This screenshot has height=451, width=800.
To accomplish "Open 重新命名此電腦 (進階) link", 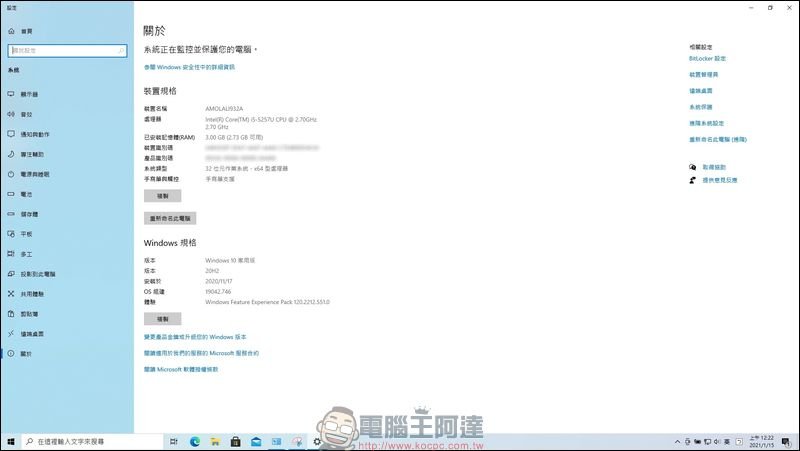I will click(x=718, y=139).
